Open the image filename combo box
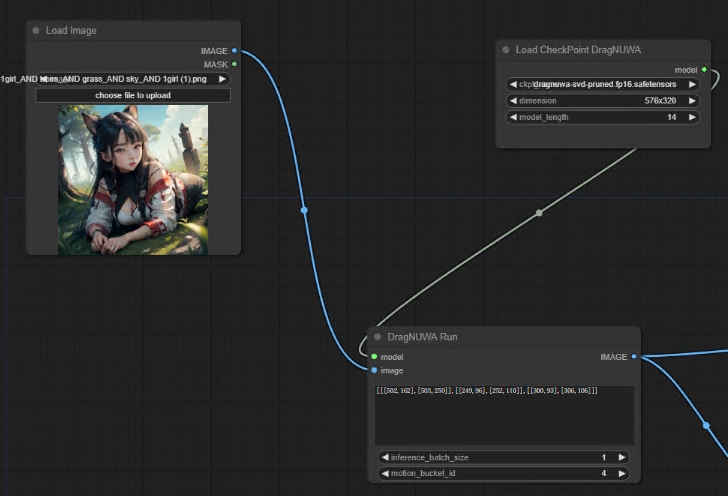This screenshot has height=496, width=728. [x=133, y=79]
